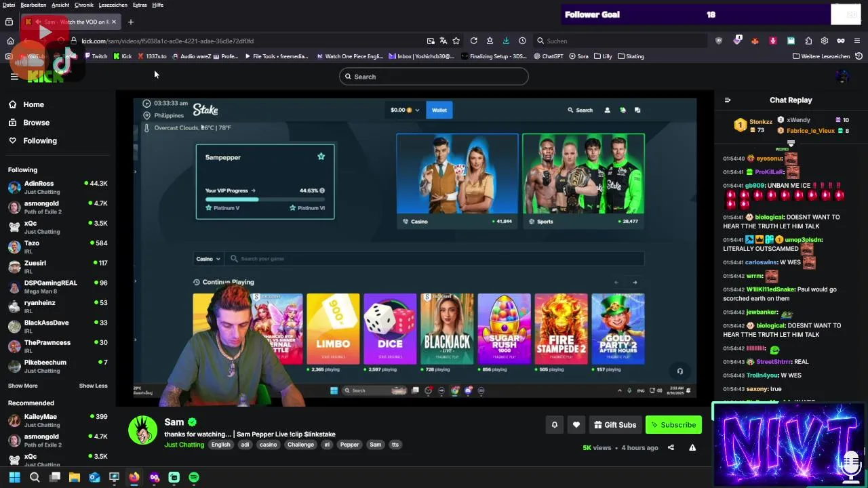Open the Ansicht menu
This screenshot has height=488, width=868.
click(60, 5)
